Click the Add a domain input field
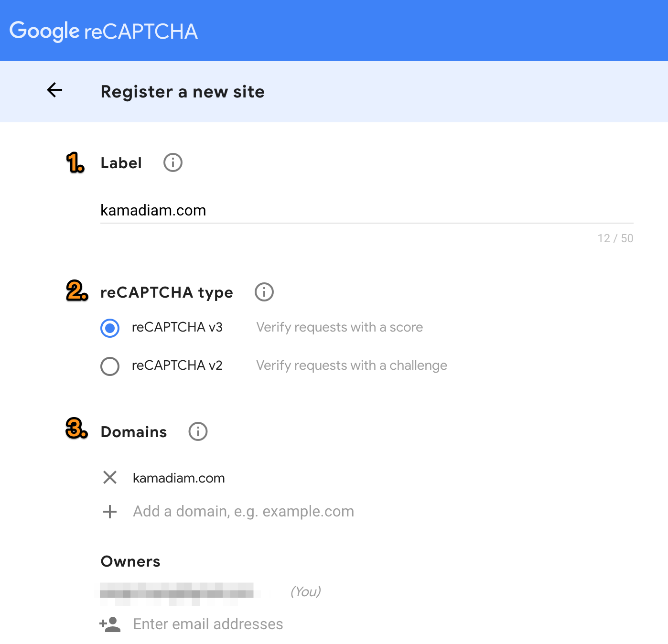Viewport: 668px width, 644px height. [x=243, y=512]
